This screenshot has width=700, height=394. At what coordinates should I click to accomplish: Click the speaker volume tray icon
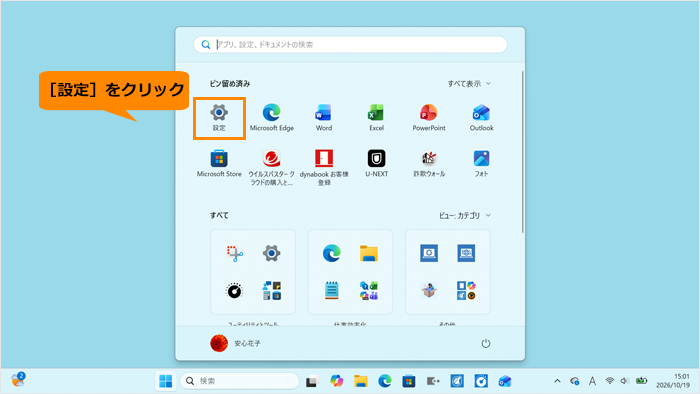(x=625, y=381)
